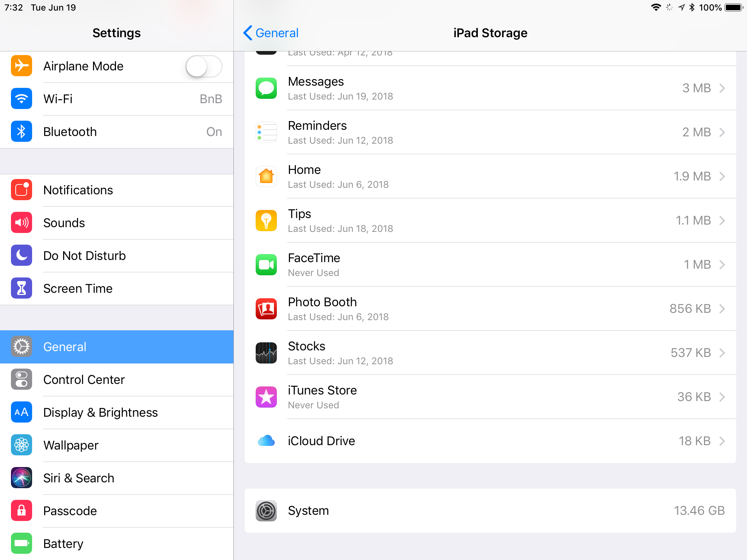Open iTunes Store details chevron
The image size is (747, 560).
[722, 397]
